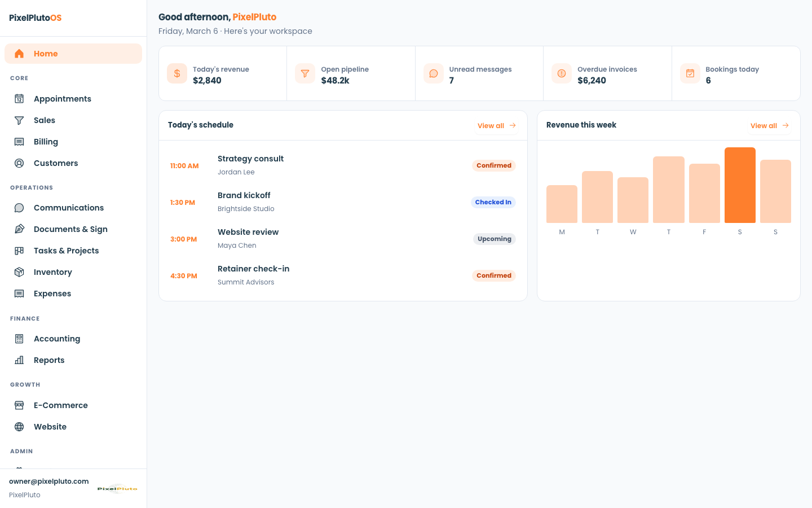
Task: Click the alert icon on Overdue invoices card
Action: point(562,73)
